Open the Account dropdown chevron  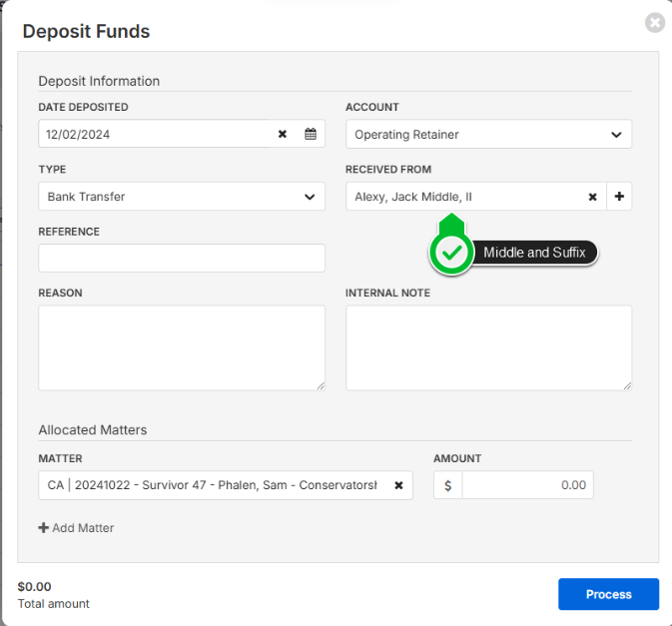[616, 135]
